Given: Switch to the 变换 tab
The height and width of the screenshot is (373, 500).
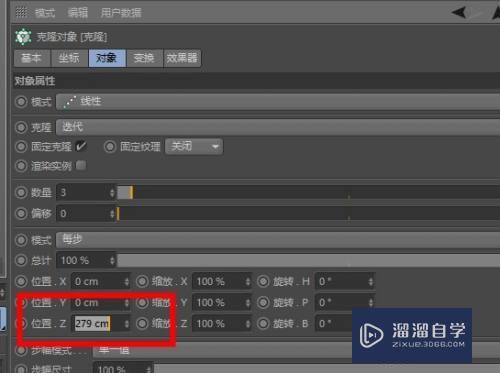Looking at the screenshot, I should (144, 58).
